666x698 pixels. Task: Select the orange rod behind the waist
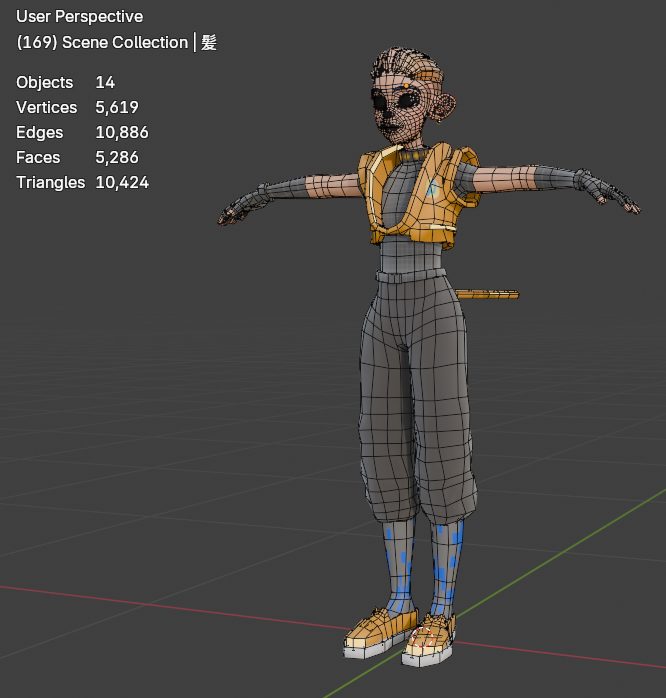(488, 294)
